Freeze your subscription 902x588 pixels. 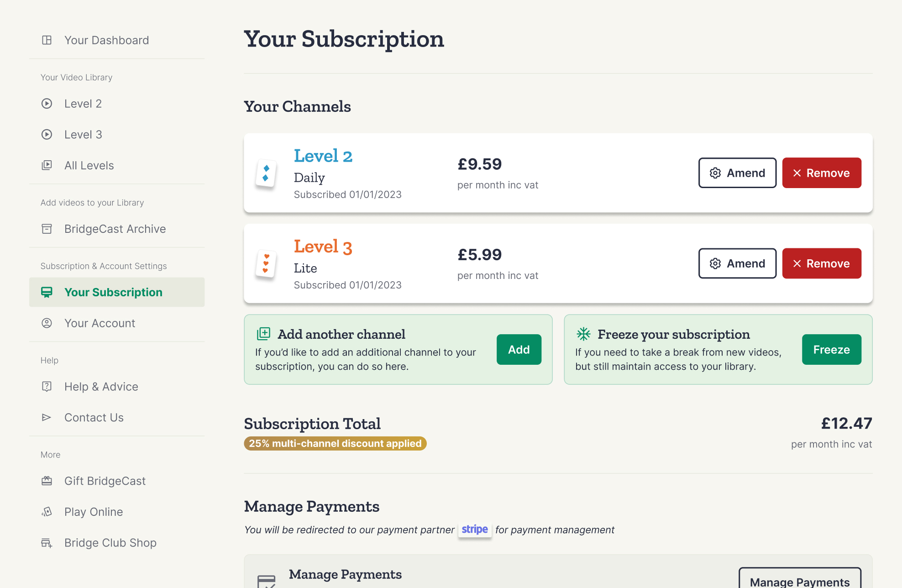click(831, 349)
